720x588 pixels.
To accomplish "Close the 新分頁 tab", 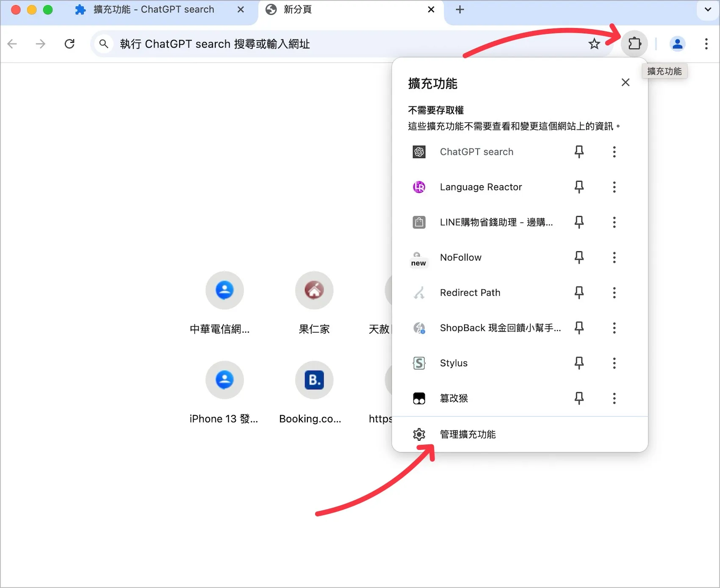I will click(431, 9).
